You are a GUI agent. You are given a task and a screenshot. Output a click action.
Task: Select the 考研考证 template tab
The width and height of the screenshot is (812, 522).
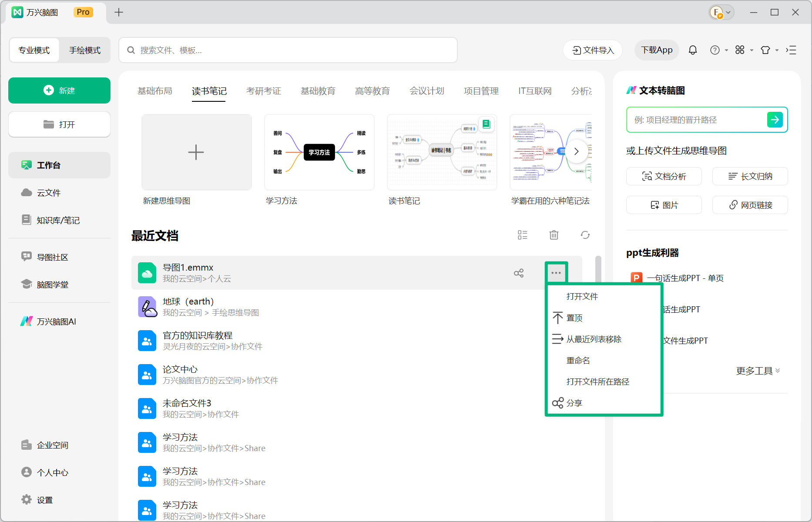(x=264, y=91)
